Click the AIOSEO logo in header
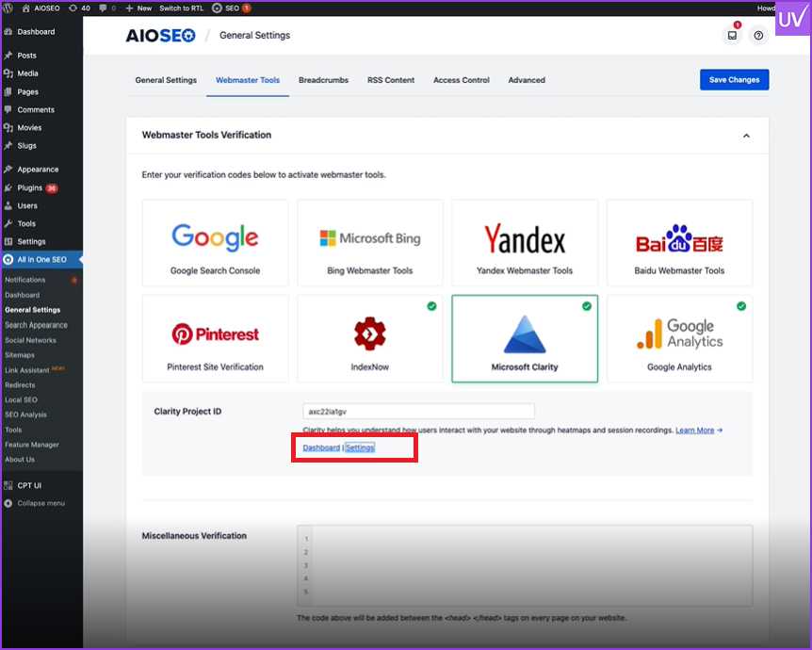Viewport: 812px width, 650px height. (x=160, y=35)
